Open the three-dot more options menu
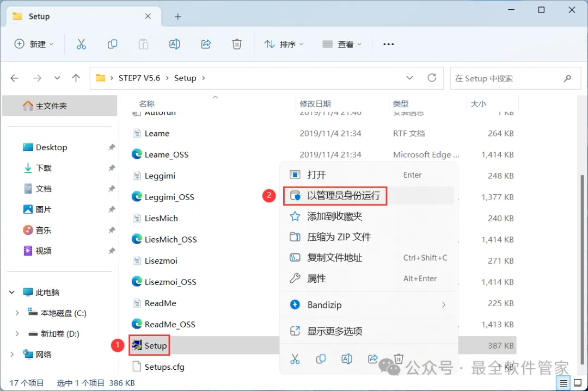Image resolution: width=588 pixels, height=391 pixels. (389, 44)
